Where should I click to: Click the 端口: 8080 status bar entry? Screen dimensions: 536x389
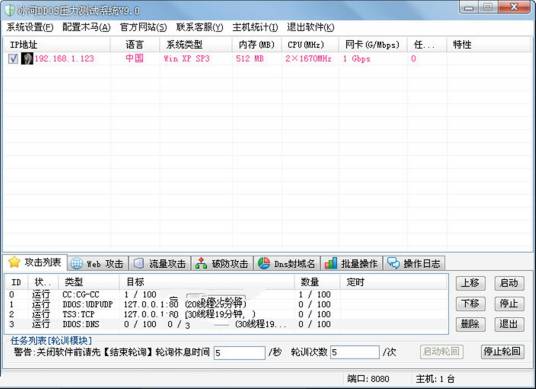coord(368,379)
